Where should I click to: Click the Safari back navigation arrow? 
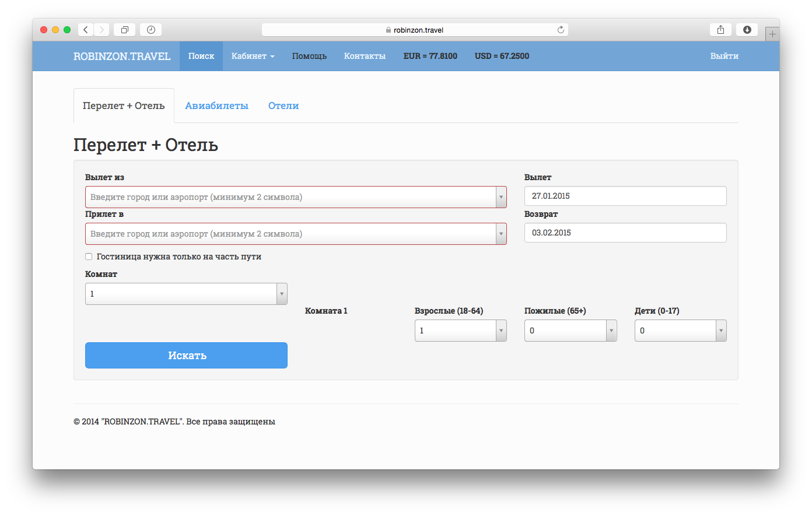point(86,30)
